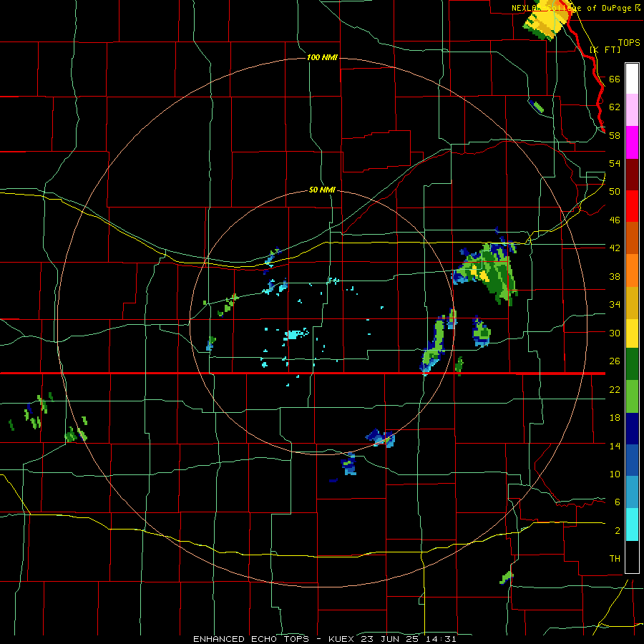The image size is (644, 644).
Task: Click the K FT unit label
Action: pos(605,49)
